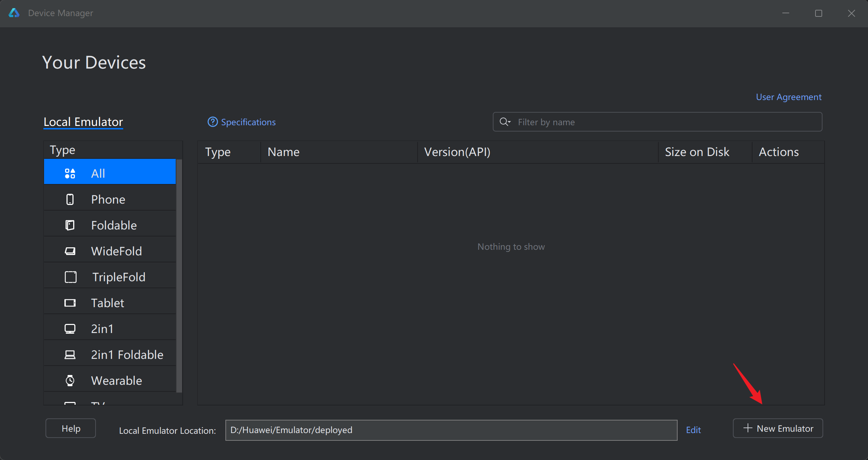Click Edit next to emulator location

pyautogui.click(x=693, y=430)
